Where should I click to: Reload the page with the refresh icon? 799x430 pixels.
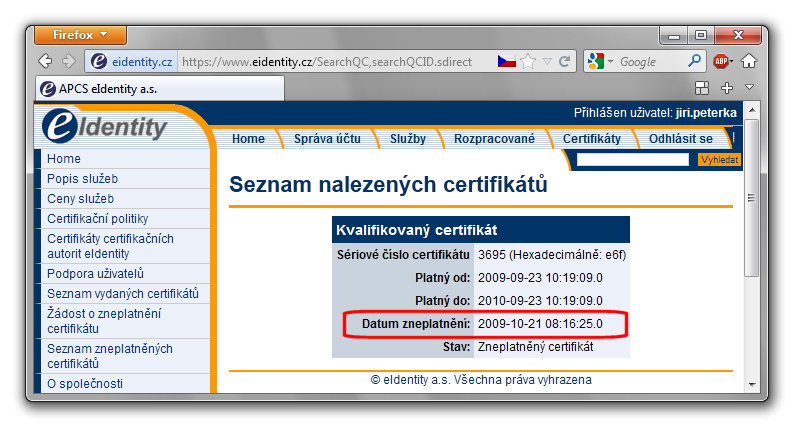pos(565,62)
